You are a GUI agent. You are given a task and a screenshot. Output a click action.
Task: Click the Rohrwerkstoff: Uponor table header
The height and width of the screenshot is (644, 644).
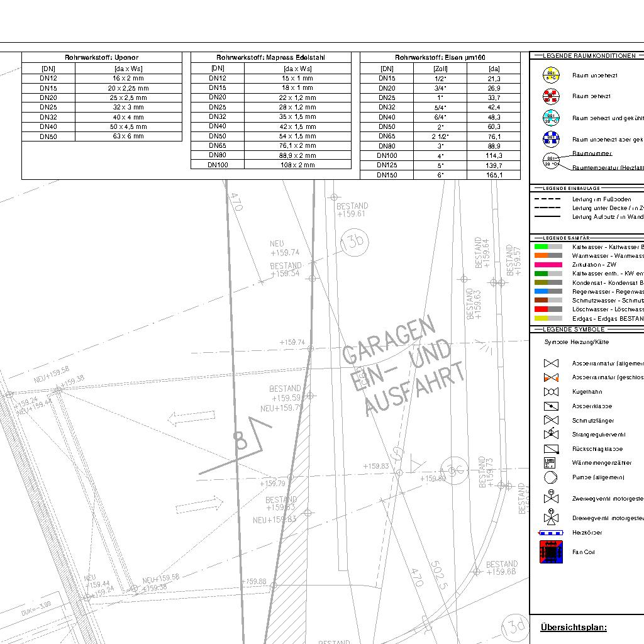pos(101,57)
